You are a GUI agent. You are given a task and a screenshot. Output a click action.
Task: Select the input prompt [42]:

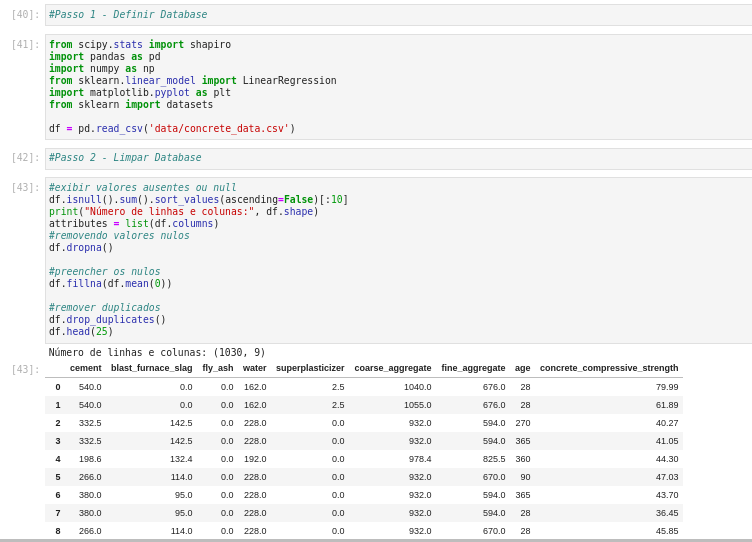coord(26,158)
